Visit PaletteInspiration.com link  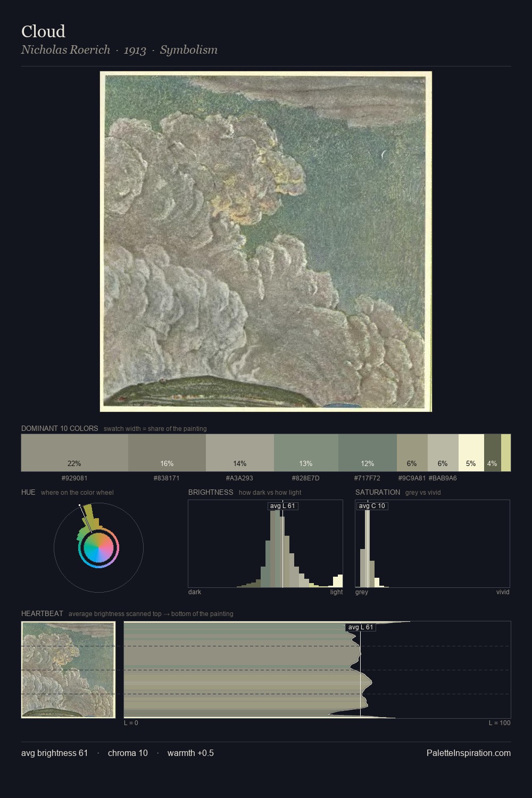[x=469, y=753]
